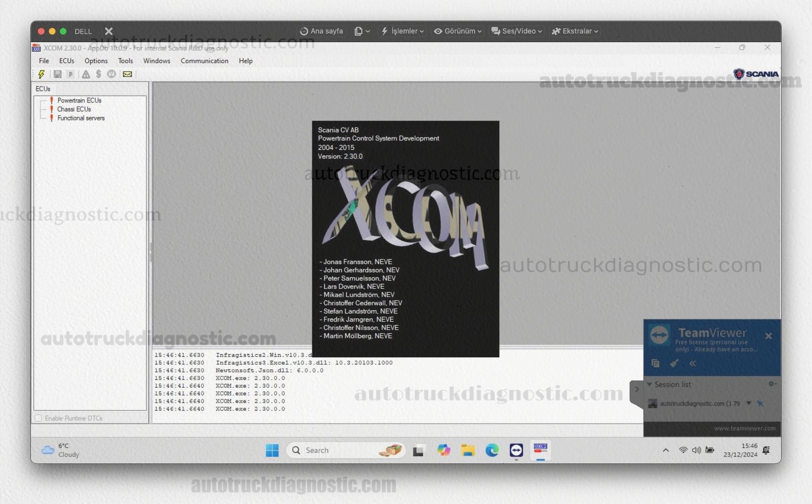Click the www.teamviewer.com link

click(745, 428)
